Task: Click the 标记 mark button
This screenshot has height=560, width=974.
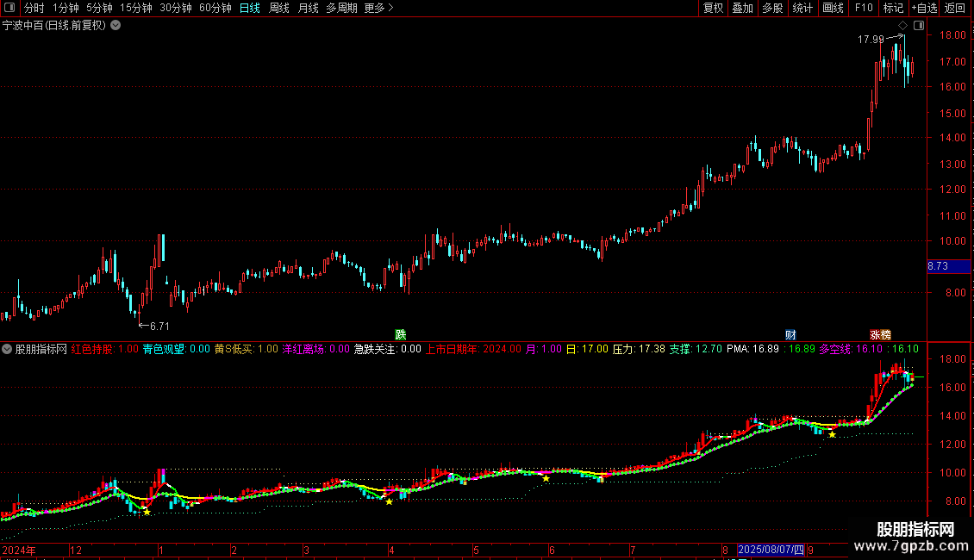Action: [x=893, y=8]
